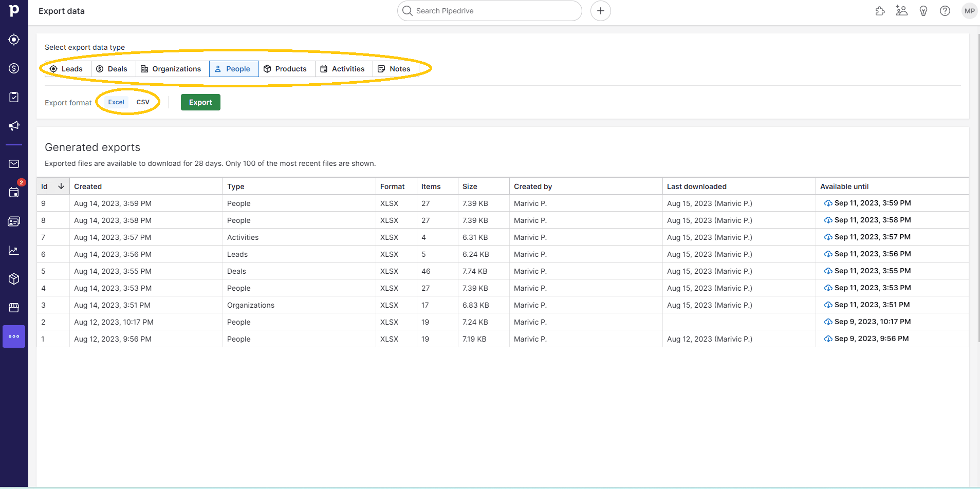This screenshot has height=489, width=980.
Task: Select People export data type
Action: [234, 69]
